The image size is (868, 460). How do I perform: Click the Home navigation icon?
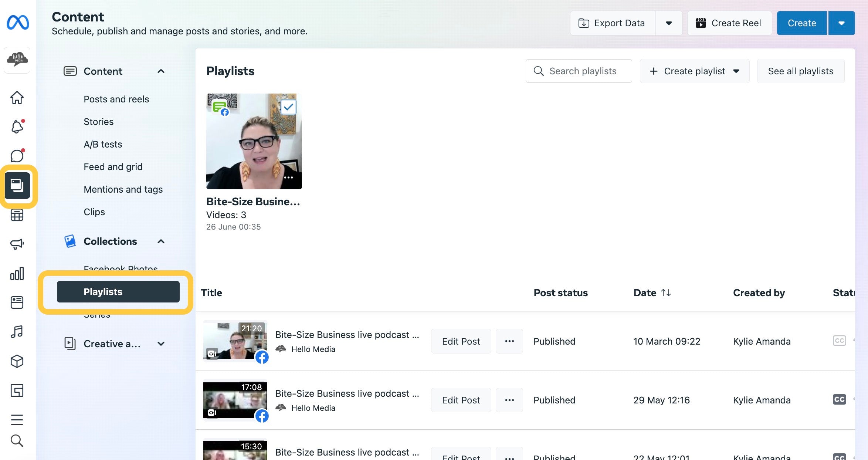pos(17,97)
